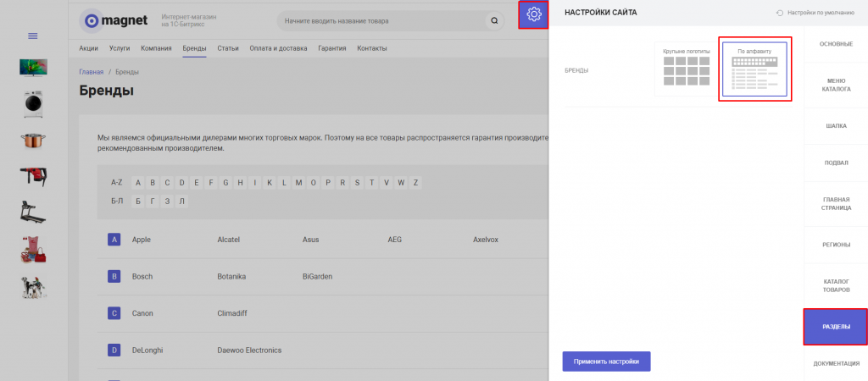
Task: Open the pets category icon
Action: tap(33, 287)
